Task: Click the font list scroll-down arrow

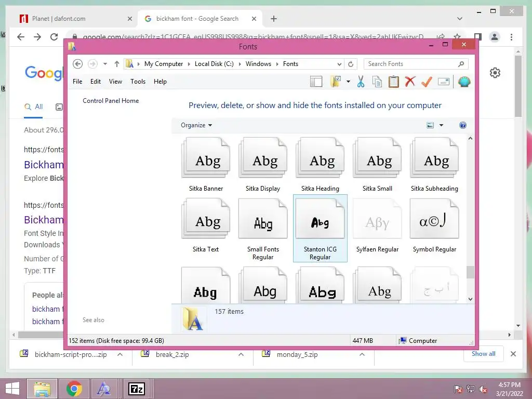Action: tap(470, 299)
